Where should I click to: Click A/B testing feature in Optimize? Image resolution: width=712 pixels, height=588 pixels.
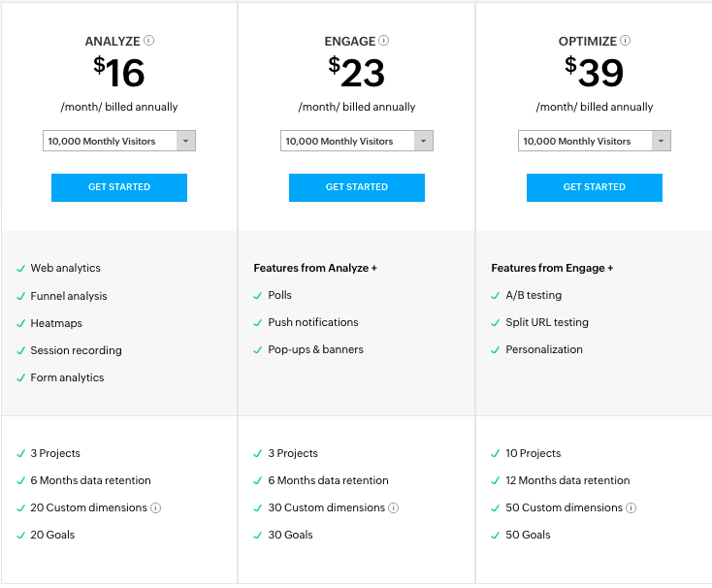tap(534, 295)
